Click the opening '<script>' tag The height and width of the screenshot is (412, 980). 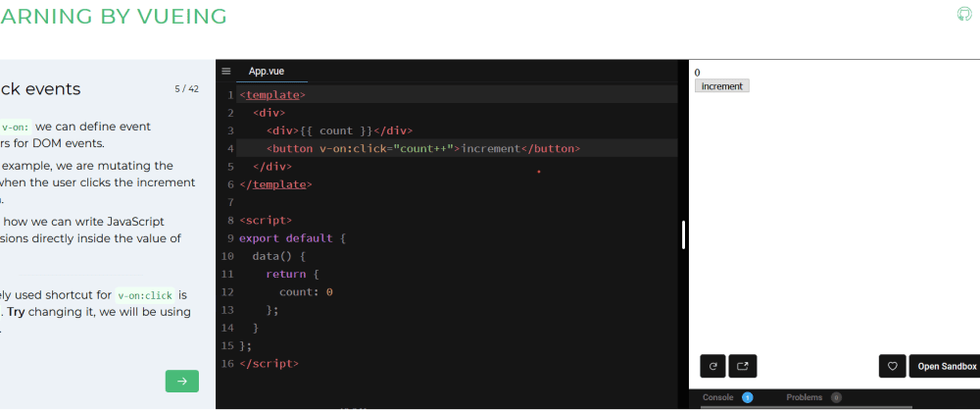[266, 220]
